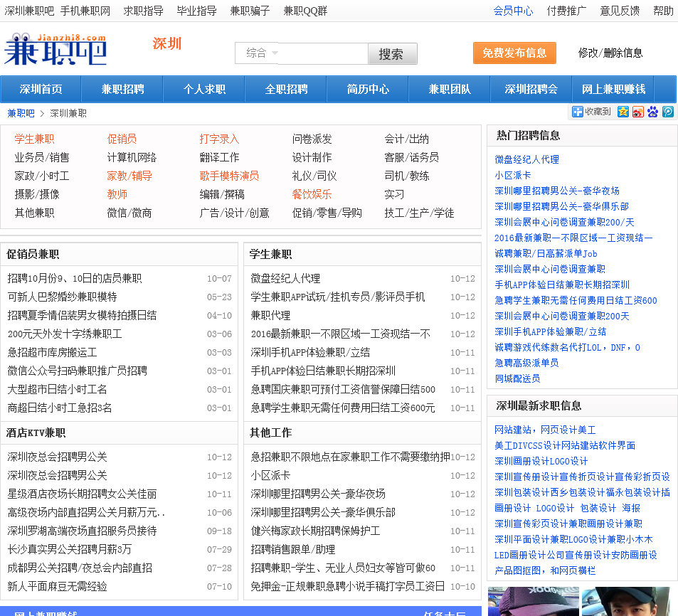
Task: Open 修改/删除信息 link
Action: pyautogui.click(x=610, y=53)
